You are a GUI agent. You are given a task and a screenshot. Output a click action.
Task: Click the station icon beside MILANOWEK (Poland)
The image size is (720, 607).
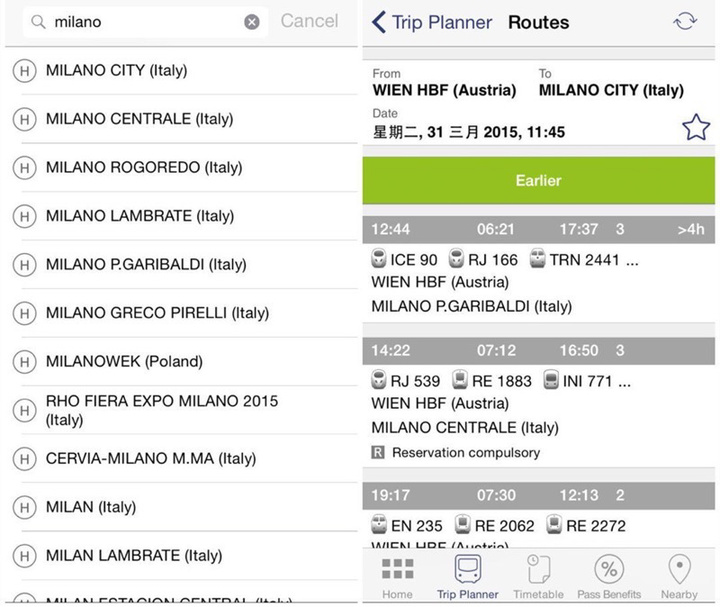coord(24,361)
